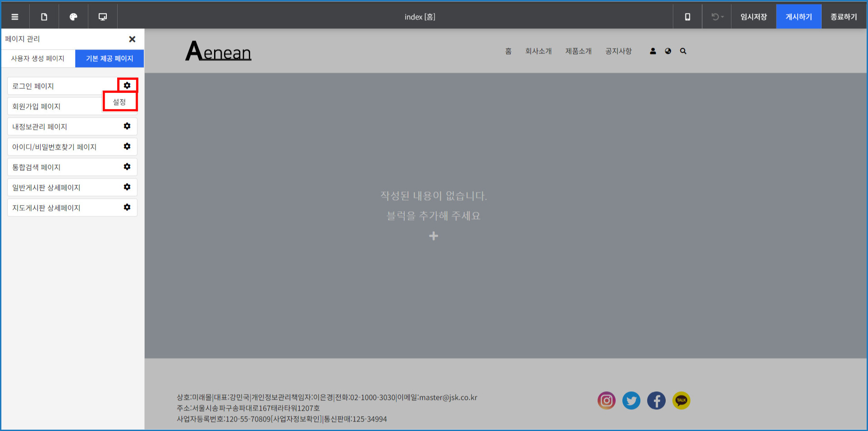Click the plus icon to add block
Viewport: 868px width, 431px height.
434,236
